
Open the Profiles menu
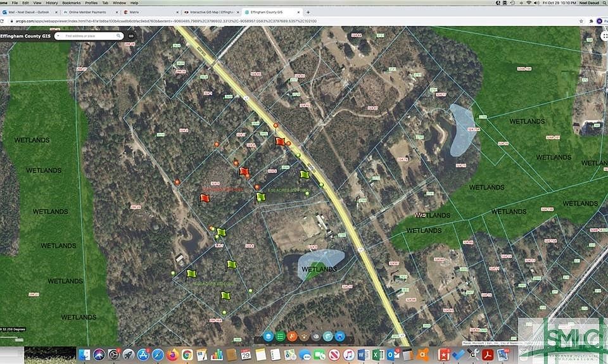pyautogui.click(x=91, y=3)
